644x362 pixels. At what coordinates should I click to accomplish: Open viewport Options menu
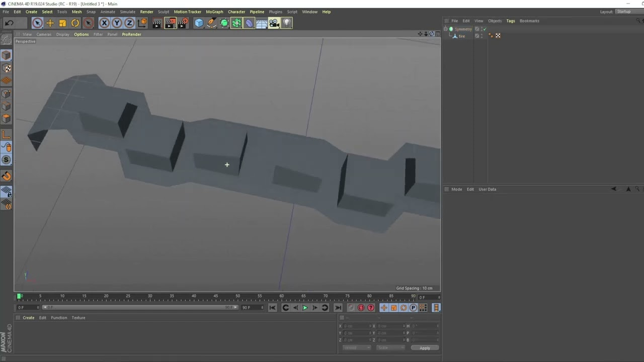tap(81, 34)
